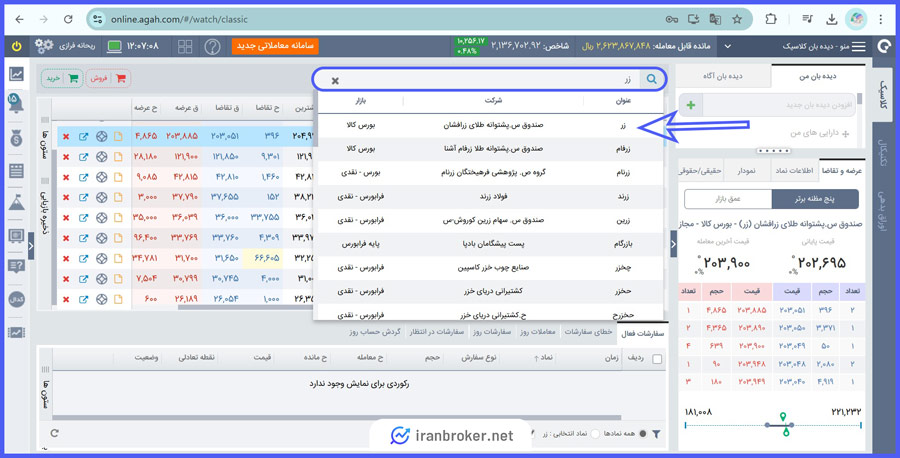Viewport: 900px width, 458px height.
Task: Open the دیده بان من tab
Action: (x=818, y=76)
